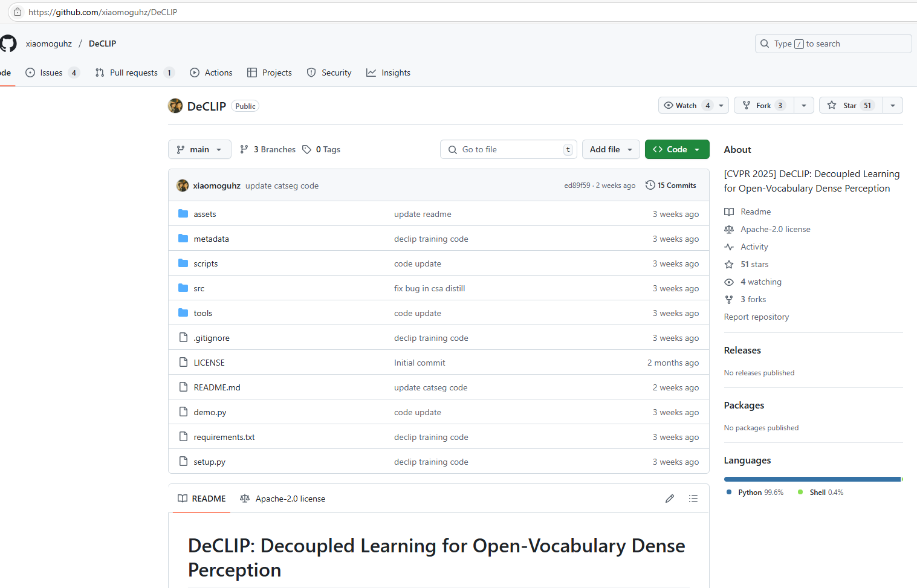Click the book icon beside Readme
The height and width of the screenshot is (588, 917).
coord(729,212)
